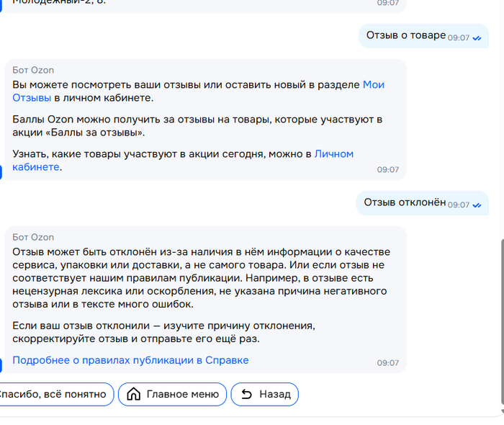Click the 09:07 timestamp in the 'Мои Отзывы' reply
The width and height of the screenshot is (504, 425).
pyautogui.click(x=387, y=170)
